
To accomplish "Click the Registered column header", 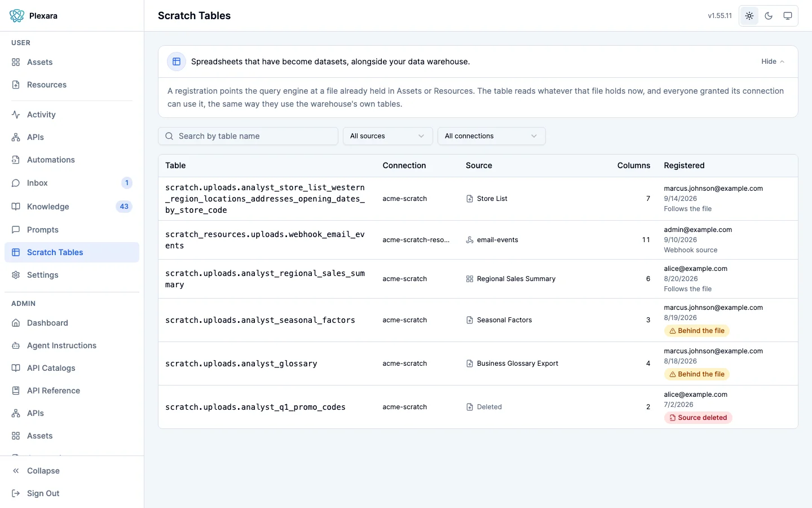I will (x=684, y=165).
